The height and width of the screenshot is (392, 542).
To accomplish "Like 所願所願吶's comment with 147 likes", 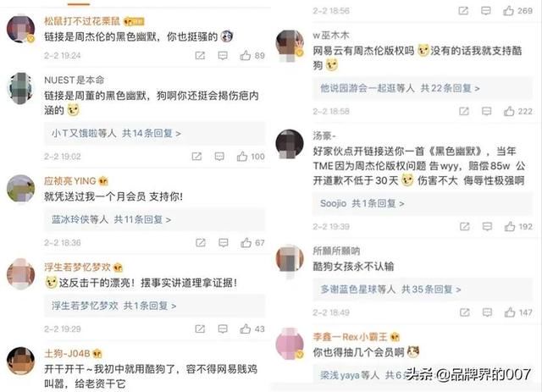I will pos(518,312).
